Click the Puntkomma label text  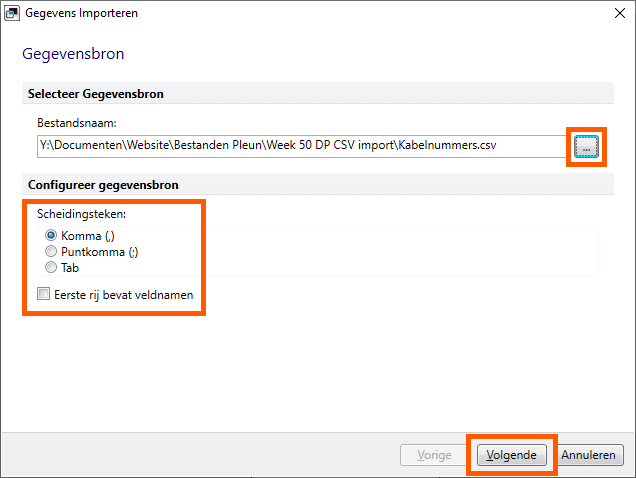click(93, 252)
